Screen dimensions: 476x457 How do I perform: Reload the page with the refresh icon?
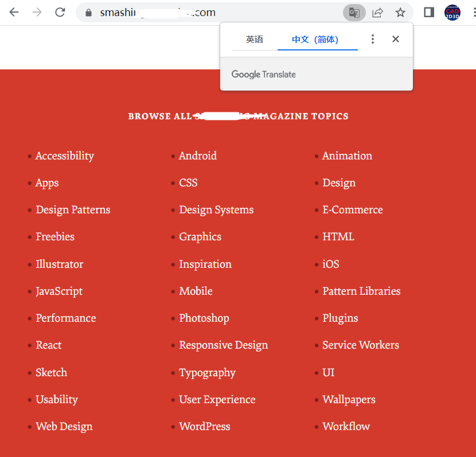click(60, 12)
